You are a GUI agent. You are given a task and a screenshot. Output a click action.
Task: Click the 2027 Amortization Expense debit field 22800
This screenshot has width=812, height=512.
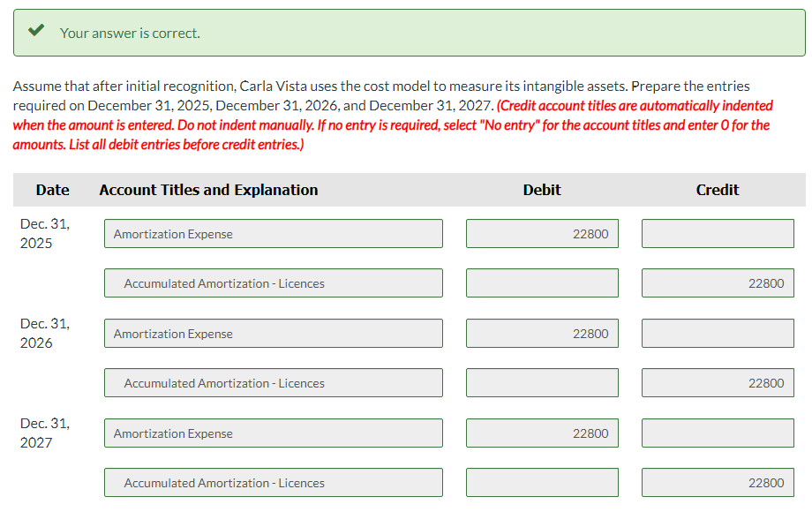(x=542, y=433)
